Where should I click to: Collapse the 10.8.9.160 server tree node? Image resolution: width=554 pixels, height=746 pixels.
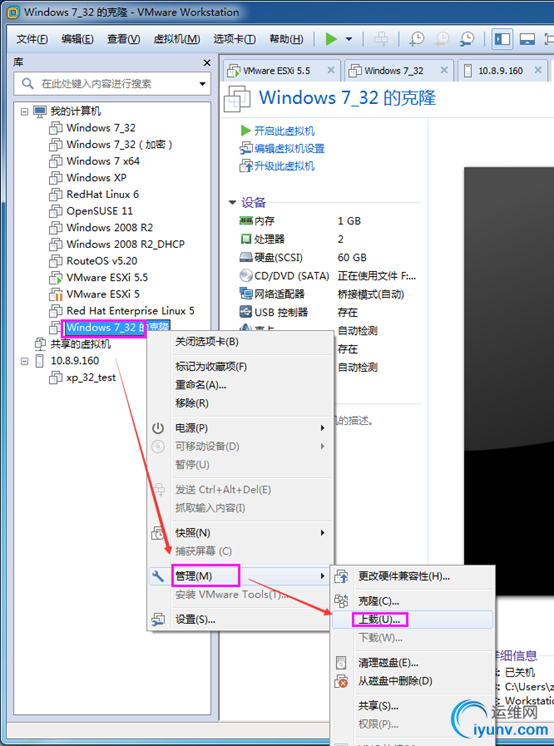(x=24, y=361)
